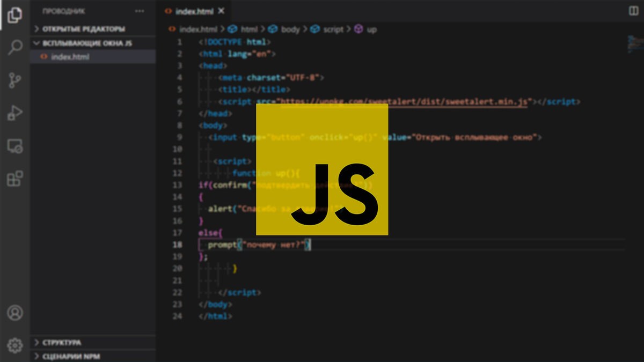Screen dimensions: 644x362
Task: Open the Explorer view in the activity bar
Action: coord(14,16)
